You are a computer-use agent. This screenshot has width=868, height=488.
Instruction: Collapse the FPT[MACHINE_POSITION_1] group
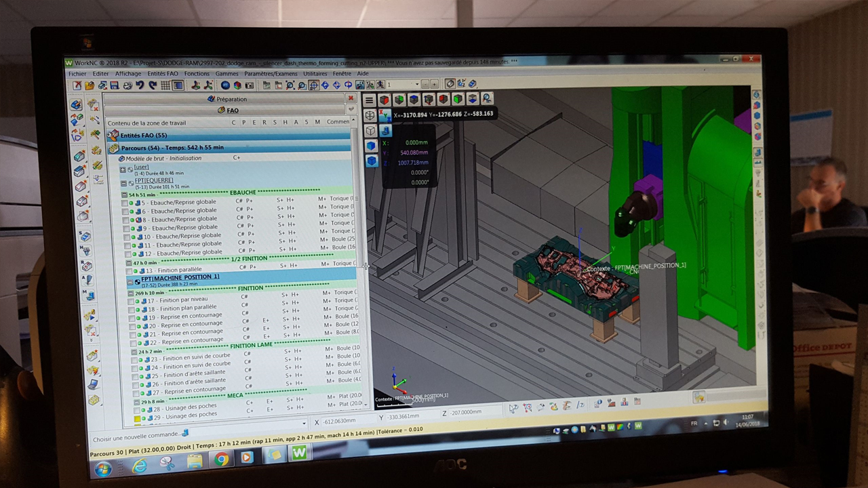coord(130,281)
